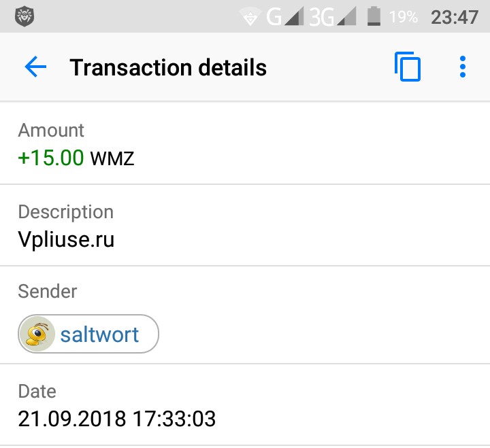Tap the G network signal icon
This screenshot has width=490, height=448.
[284, 16]
